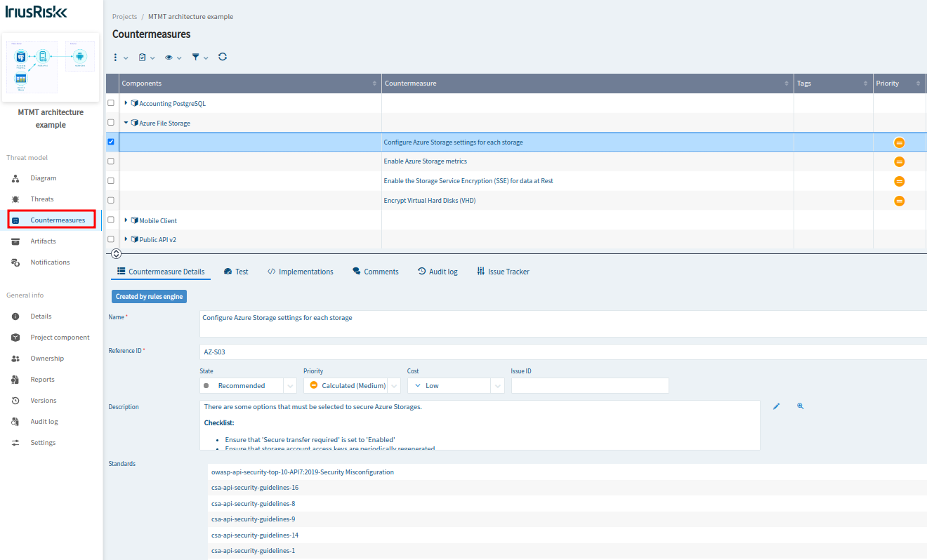Click the Projects breadcrumb link
Screen dimensions: 927x560
[x=124, y=16]
